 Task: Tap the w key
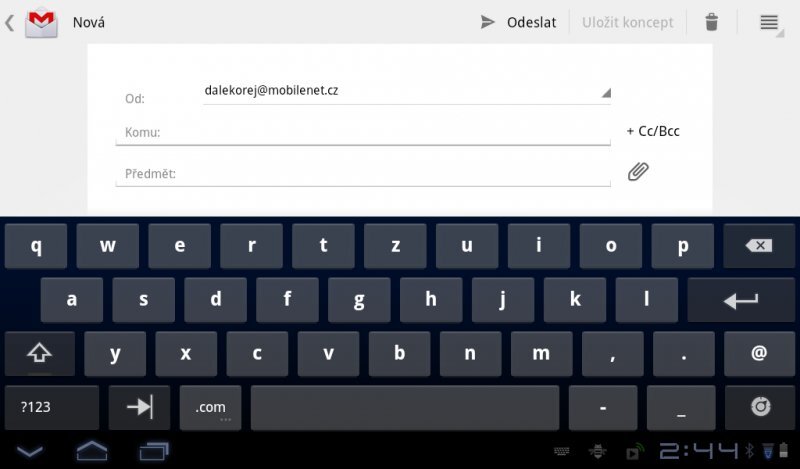pos(108,246)
